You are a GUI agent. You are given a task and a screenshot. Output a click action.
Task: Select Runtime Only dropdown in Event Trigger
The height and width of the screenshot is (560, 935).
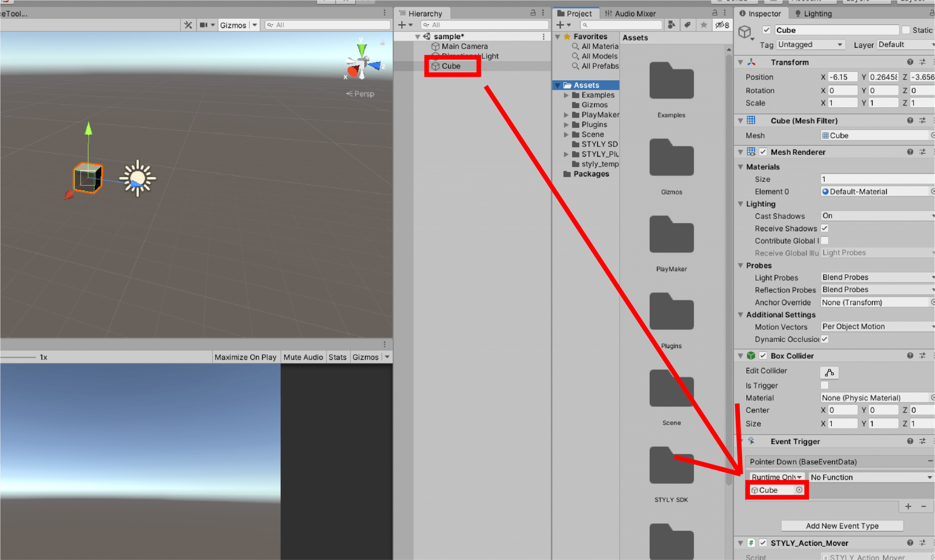(775, 476)
